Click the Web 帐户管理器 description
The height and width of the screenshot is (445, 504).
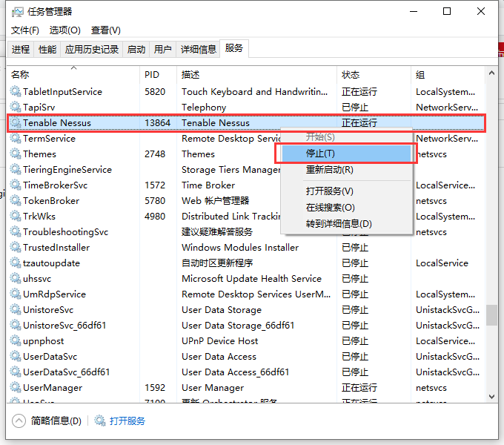(x=215, y=201)
